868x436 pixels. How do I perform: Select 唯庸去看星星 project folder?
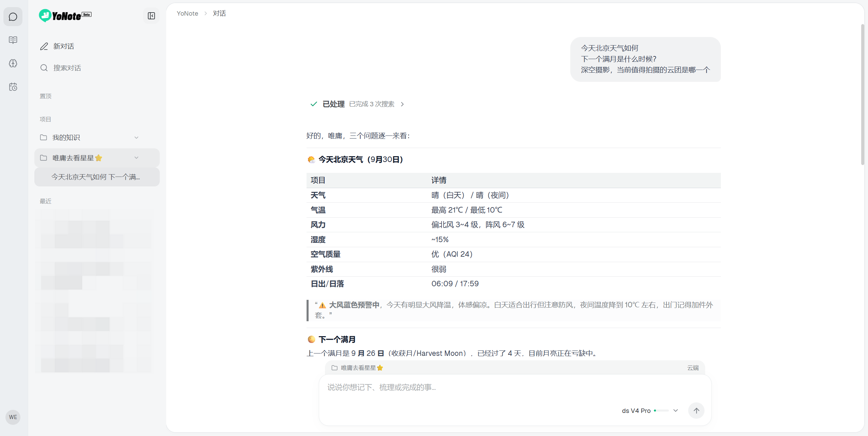(x=97, y=158)
